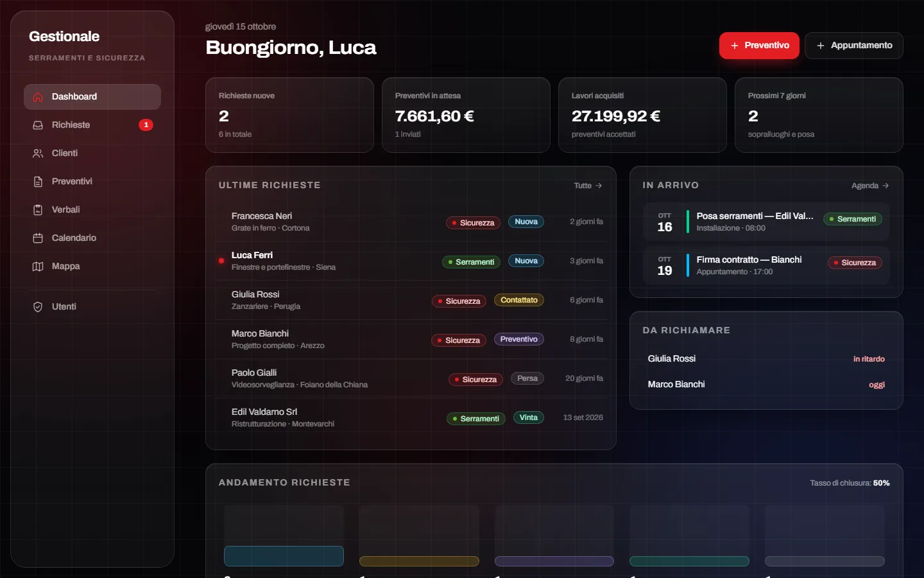The image size is (924, 578).
Task: Click the OTT 16 date block
Action: click(665, 222)
